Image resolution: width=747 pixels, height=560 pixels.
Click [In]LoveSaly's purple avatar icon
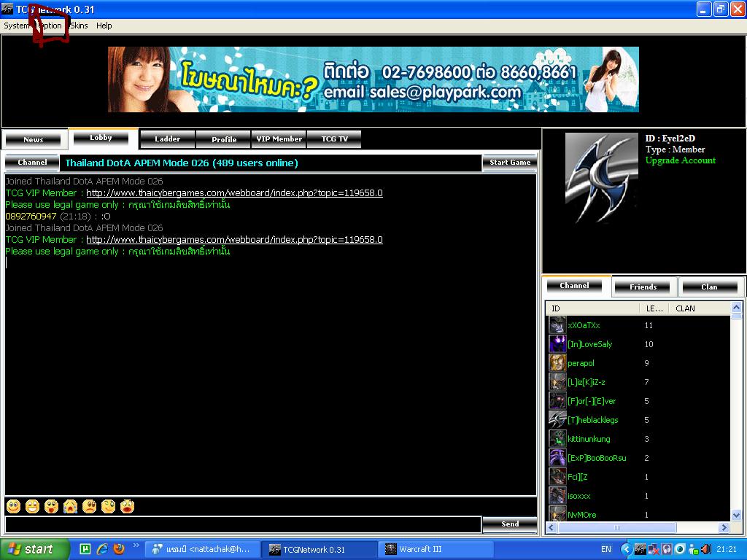[x=557, y=344]
